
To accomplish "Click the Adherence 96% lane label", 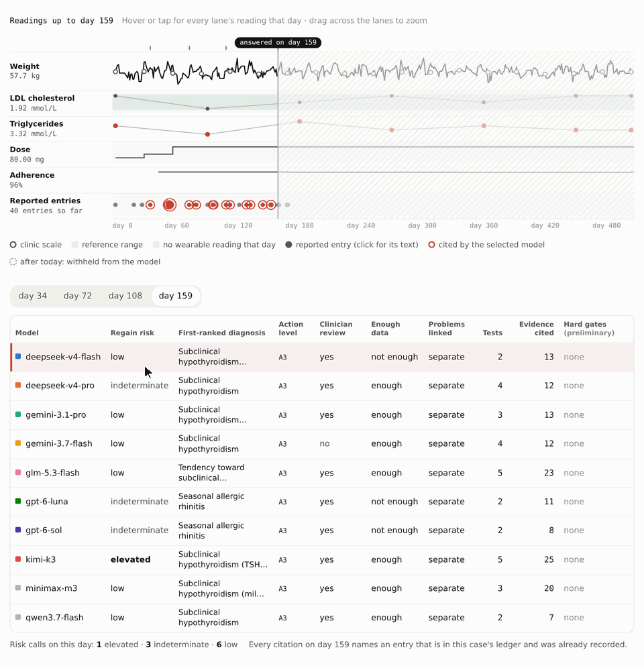I will 32,179.
